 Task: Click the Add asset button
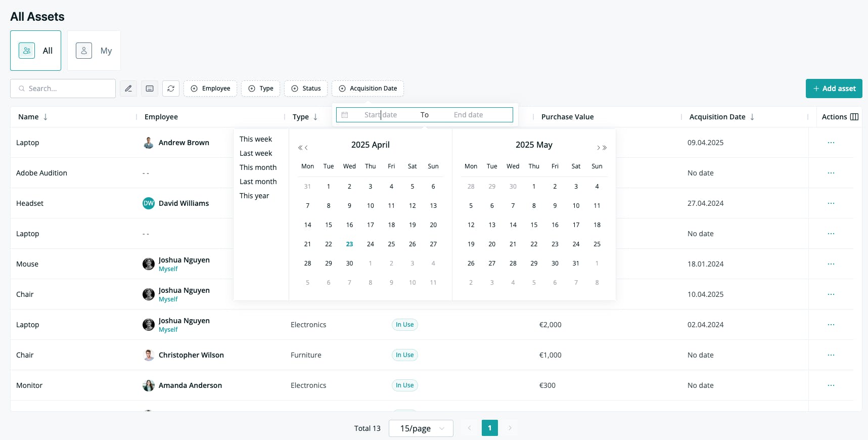(834, 89)
